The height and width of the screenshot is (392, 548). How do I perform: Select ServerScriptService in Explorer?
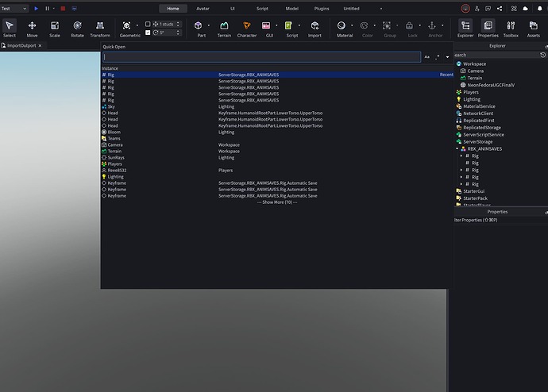coord(484,135)
